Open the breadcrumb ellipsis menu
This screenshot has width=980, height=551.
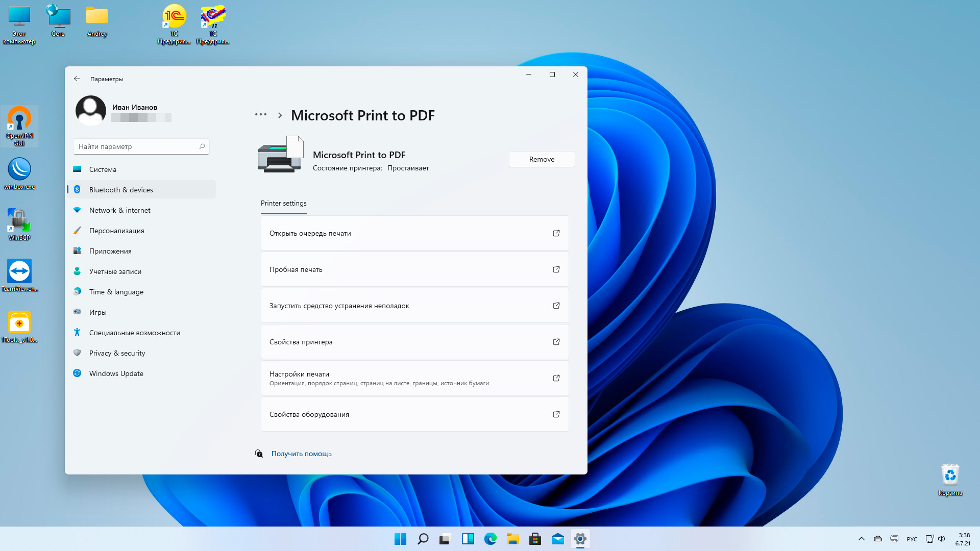pos(261,115)
